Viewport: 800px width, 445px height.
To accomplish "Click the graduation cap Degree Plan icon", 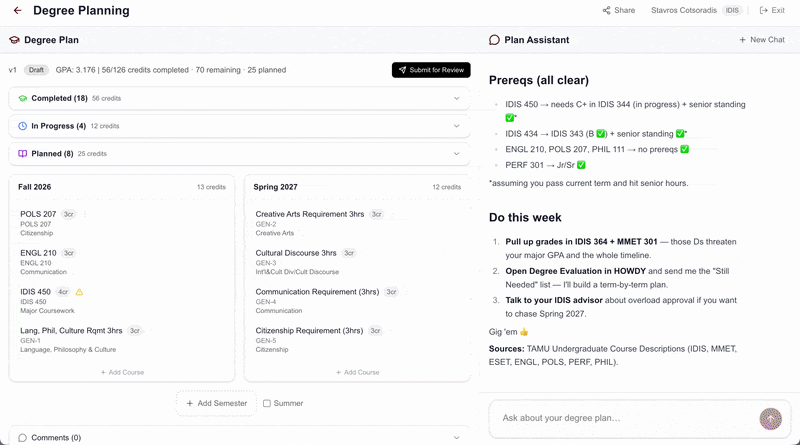I will (x=14, y=40).
